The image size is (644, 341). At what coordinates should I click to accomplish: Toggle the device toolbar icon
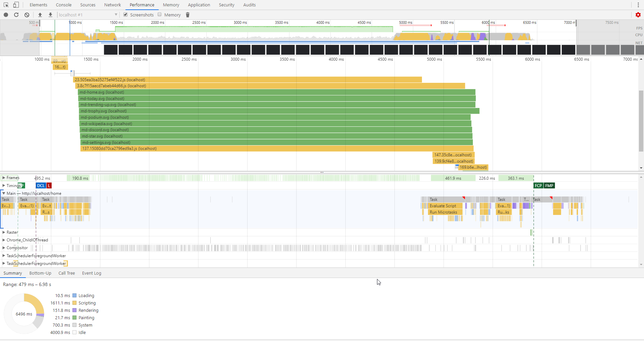(16, 5)
